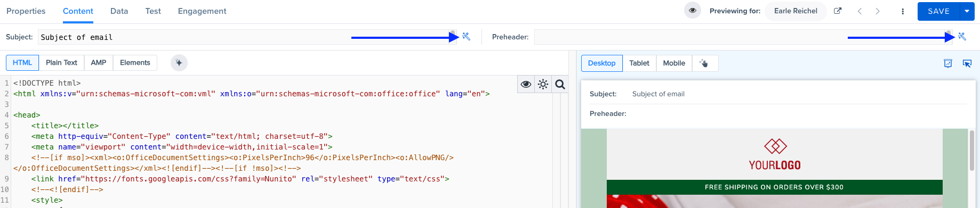Click the inspect element cursor icon in preview
The image size is (980, 208).
coord(967,63)
